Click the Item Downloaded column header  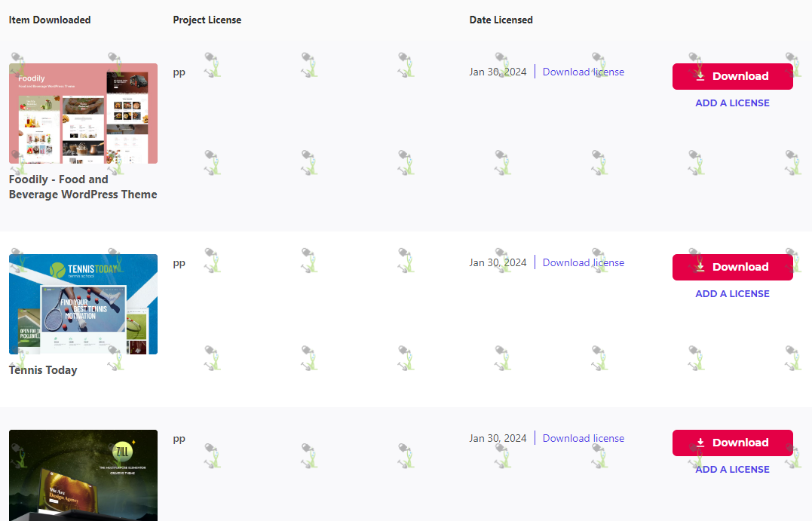coord(50,20)
